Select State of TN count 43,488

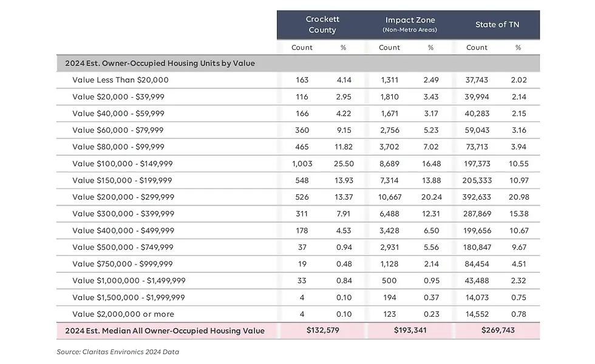(477, 280)
